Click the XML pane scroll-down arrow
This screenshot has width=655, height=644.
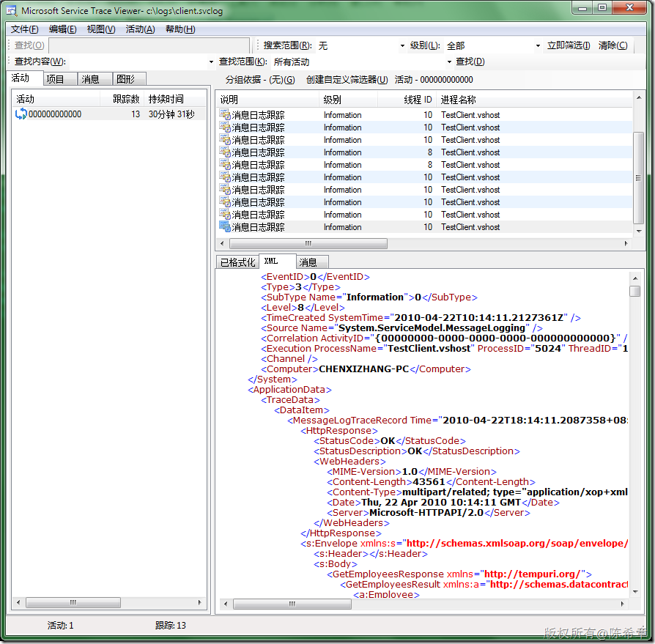pyautogui.click(x=635, y=591)
